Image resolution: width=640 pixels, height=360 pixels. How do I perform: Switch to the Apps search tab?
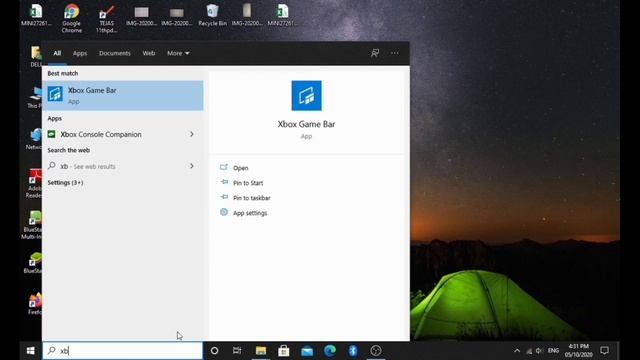point(80,53)
